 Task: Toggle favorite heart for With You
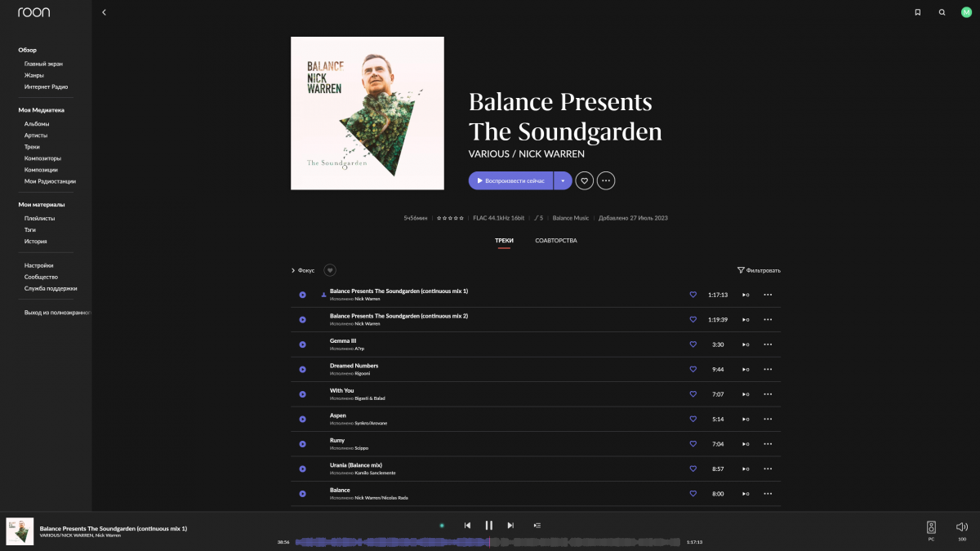693,394
